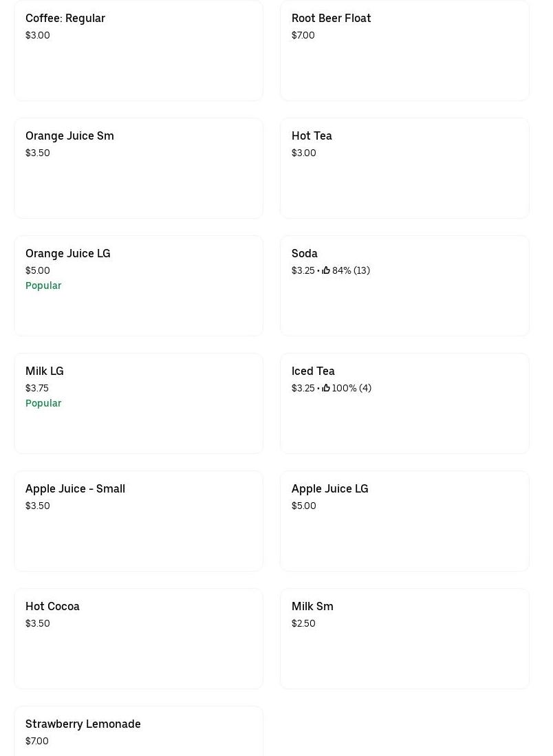Select the Milk Sm item
The width and height of the screenshot is (553, 756).
[x=404, y=638]
